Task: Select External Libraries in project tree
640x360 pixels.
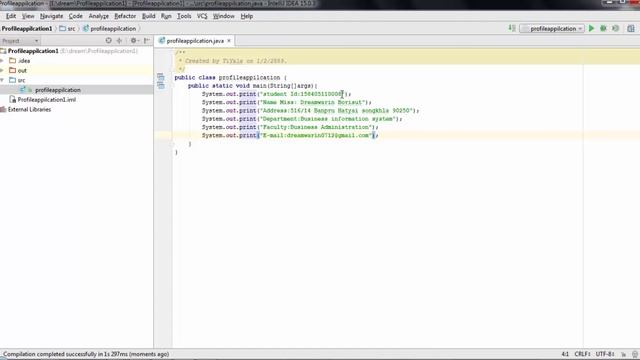Action: (29, 109)
